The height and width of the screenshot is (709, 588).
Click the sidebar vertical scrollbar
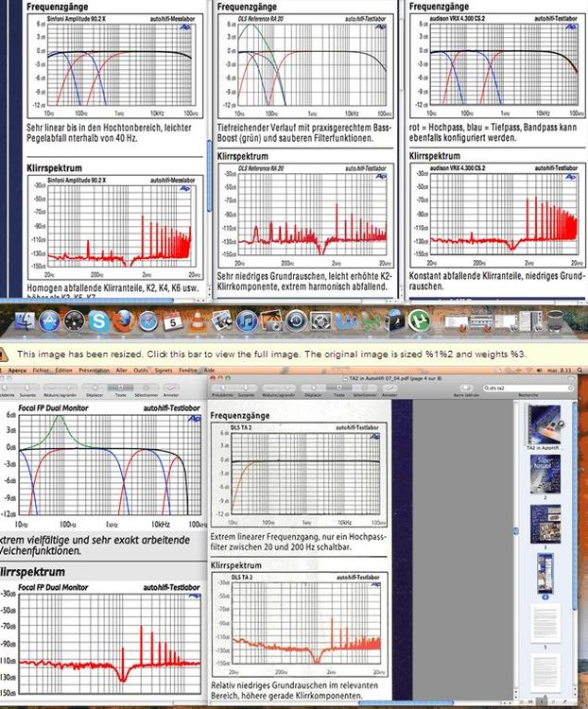tap(575, 545)
